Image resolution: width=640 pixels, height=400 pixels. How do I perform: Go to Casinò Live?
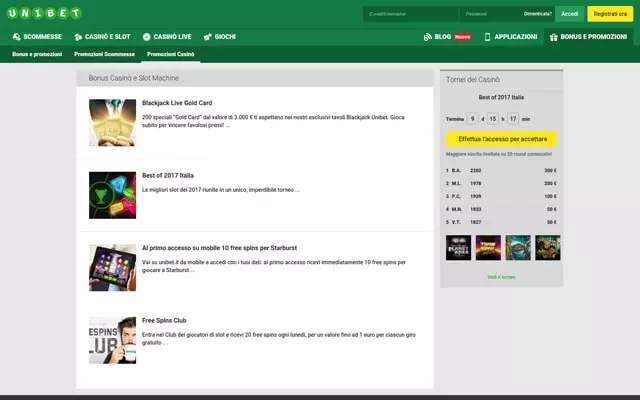pyautogui.click(x=166, y=37)
